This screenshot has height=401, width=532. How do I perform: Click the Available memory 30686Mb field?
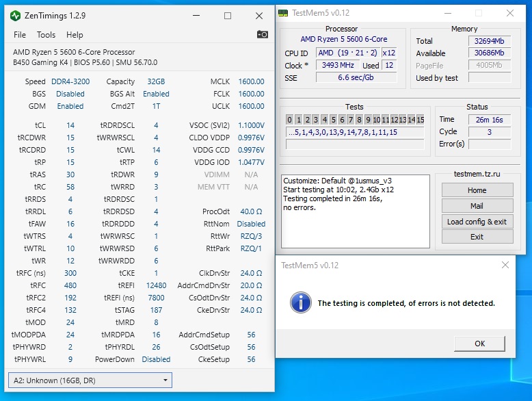point(489,53)
